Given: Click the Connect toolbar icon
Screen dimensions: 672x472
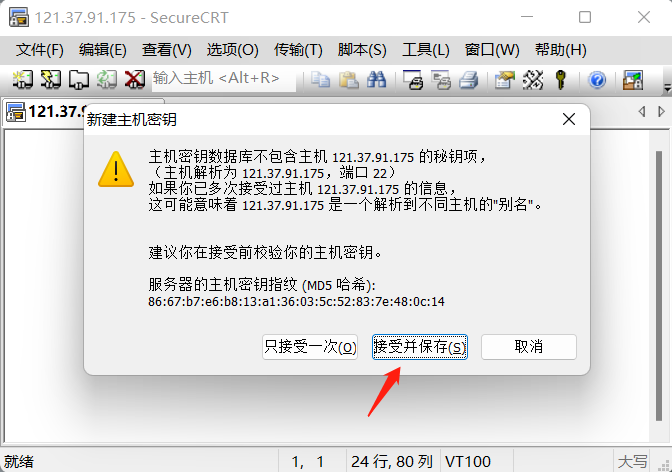Looking at the screenshot, I should tap(22, 80).
